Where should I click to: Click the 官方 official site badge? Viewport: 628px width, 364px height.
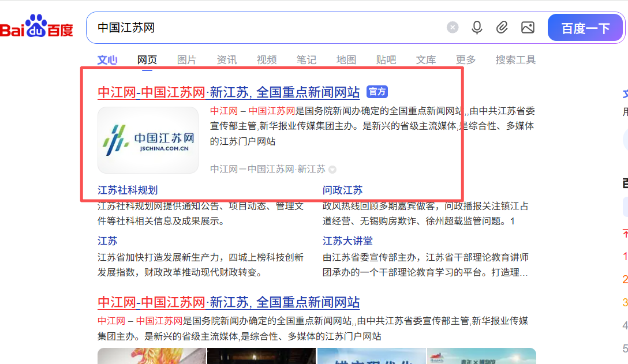[376, 92]
